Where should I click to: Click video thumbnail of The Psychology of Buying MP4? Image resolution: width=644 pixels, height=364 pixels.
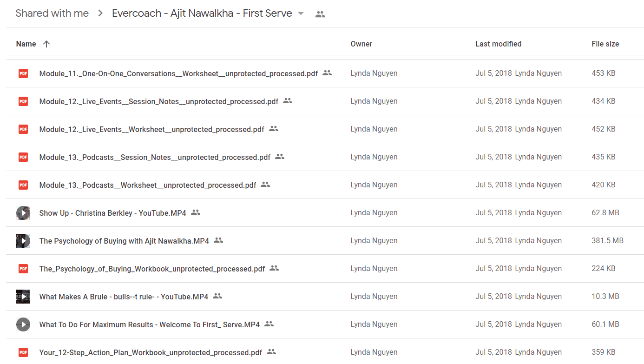tap(23, 241)
